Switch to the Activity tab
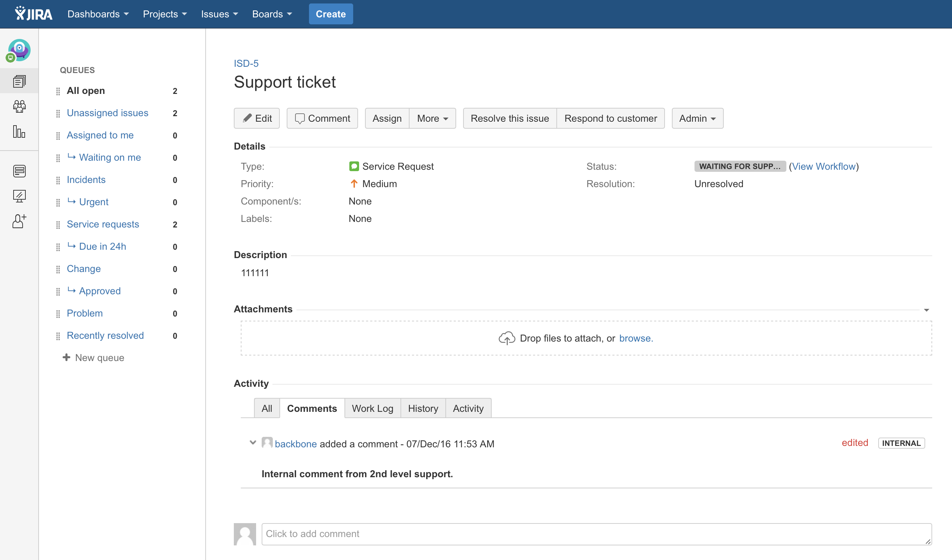Screen dimensions: 952x560 point(468,408)
